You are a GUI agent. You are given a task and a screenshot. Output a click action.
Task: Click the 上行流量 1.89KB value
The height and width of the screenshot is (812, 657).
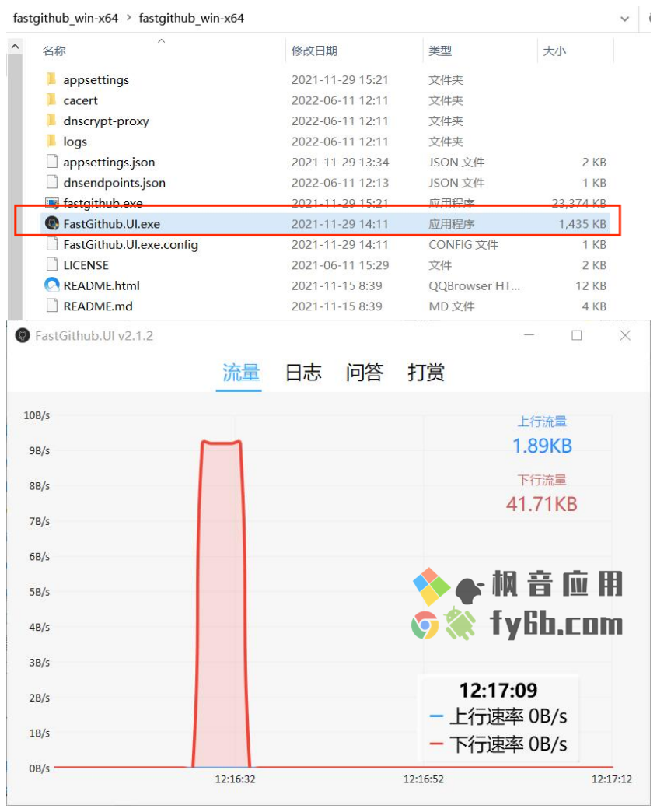(542, 446)
